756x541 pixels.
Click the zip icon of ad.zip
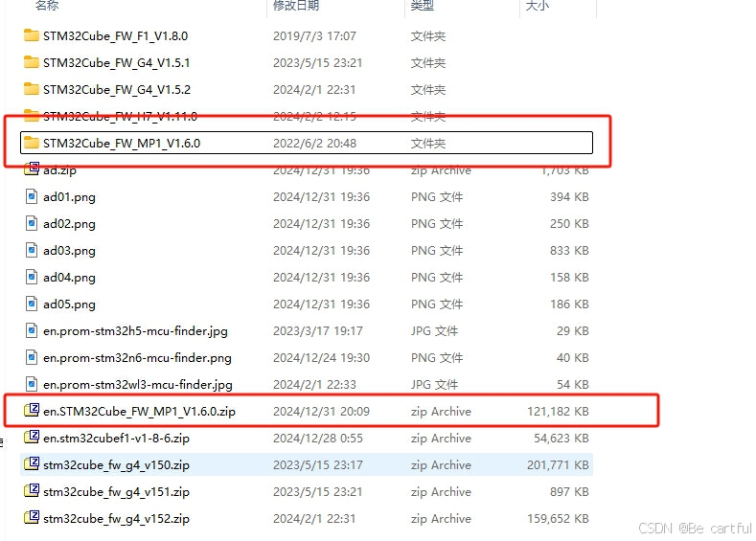coord(32,169)
